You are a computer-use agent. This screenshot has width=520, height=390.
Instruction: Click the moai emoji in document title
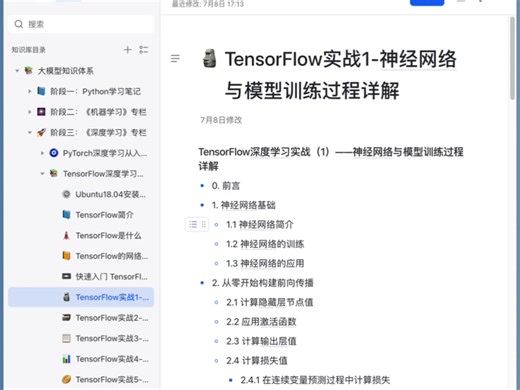pos(210,58)
